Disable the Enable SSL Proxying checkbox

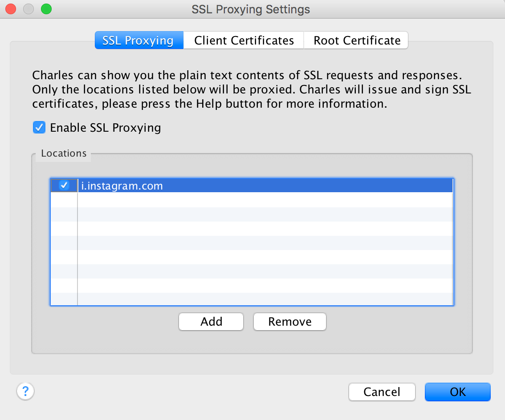[x=39, y=128]
